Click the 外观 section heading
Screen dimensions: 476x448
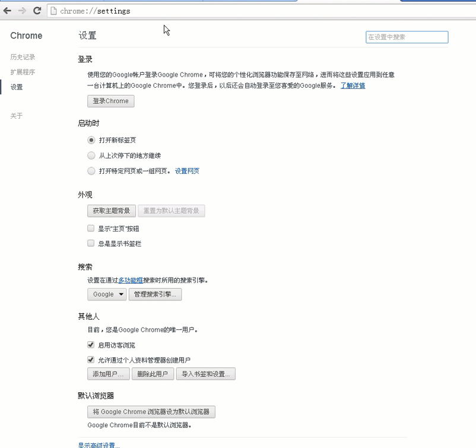point(85,195)
